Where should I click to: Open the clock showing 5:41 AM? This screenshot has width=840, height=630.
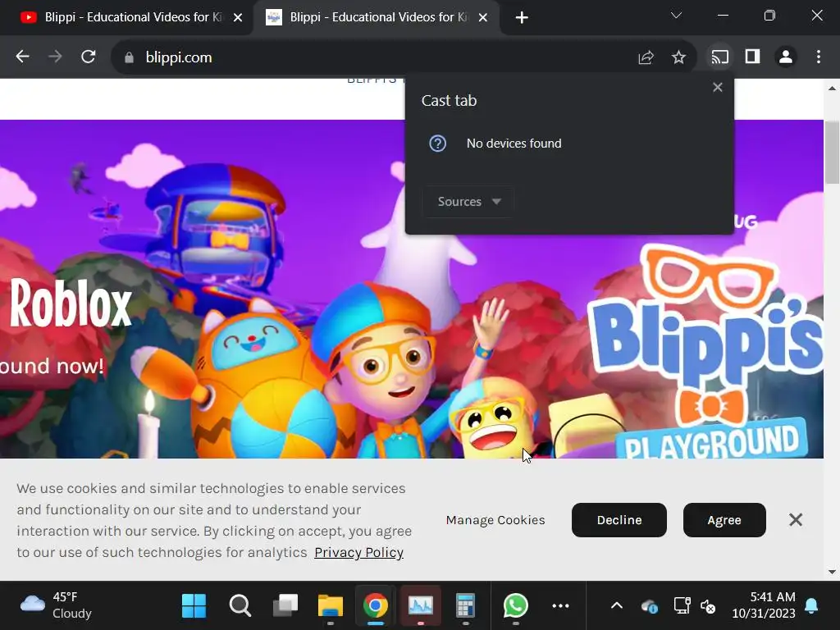tap(764, 605)
